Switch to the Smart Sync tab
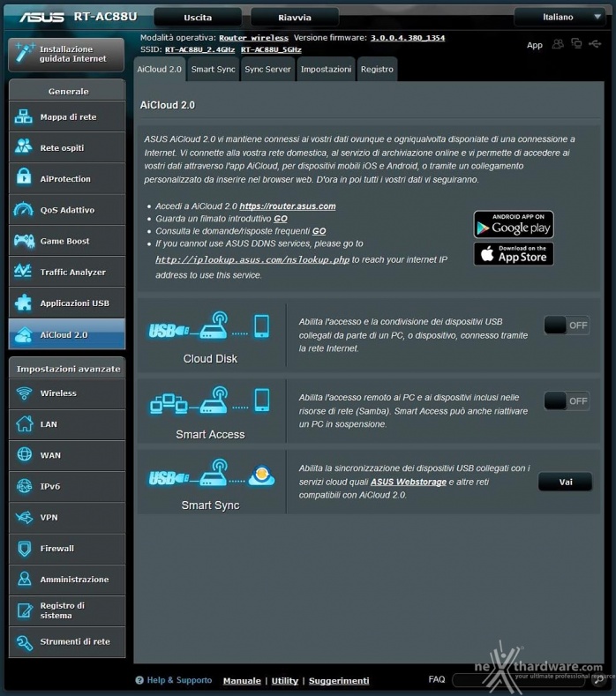The width and height of the screenshot is (616, 696). (214, 69)
